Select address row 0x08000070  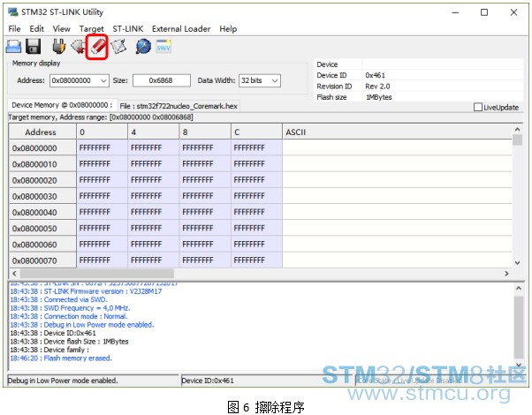pos(42,260)
